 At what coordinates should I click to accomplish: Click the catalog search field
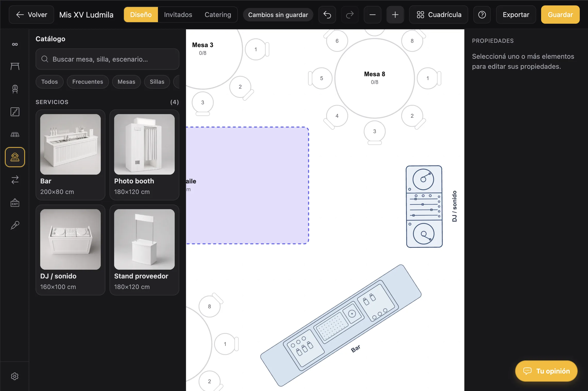(107, 59)
